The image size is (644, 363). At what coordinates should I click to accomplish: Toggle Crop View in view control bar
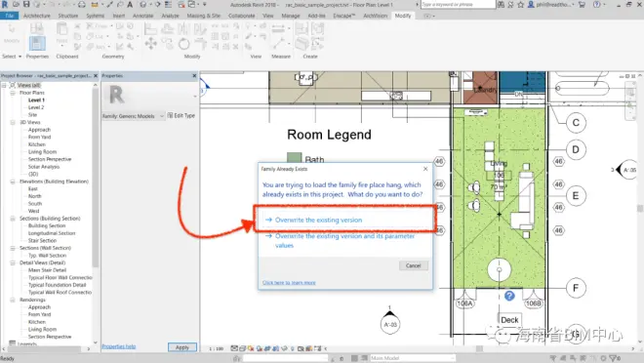[x=267, y=348]
